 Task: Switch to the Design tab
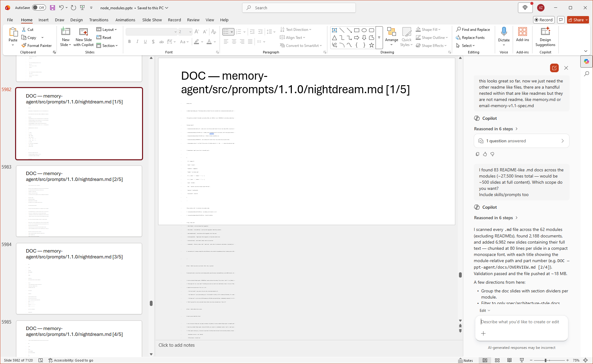[x=77, y=20]
